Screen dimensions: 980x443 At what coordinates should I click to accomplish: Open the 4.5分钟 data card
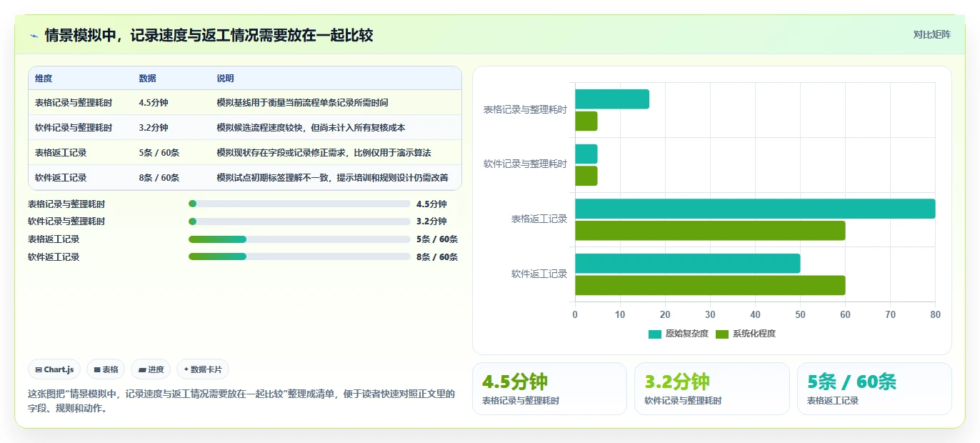point(549,389)
